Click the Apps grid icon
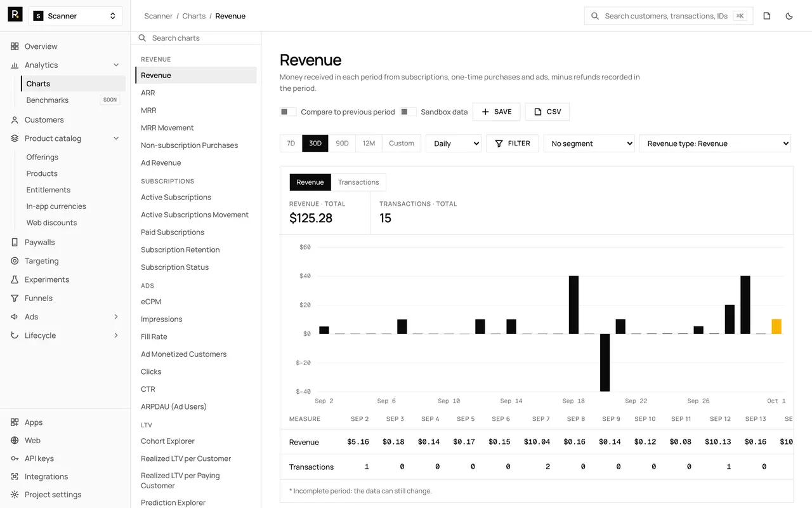The height and width of the screenshot is (508, 812). pyautogui.click(x=15, y=422)
